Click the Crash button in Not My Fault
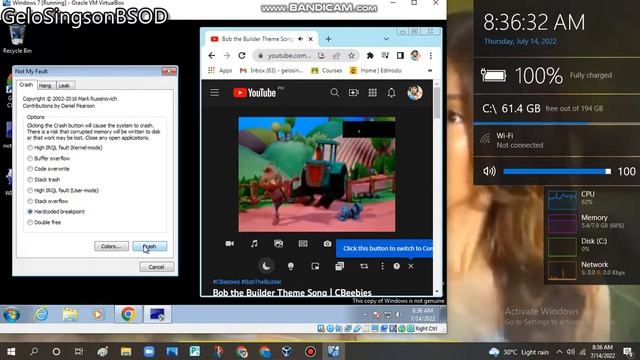This screenshot has width=640, height=360. 149,247
